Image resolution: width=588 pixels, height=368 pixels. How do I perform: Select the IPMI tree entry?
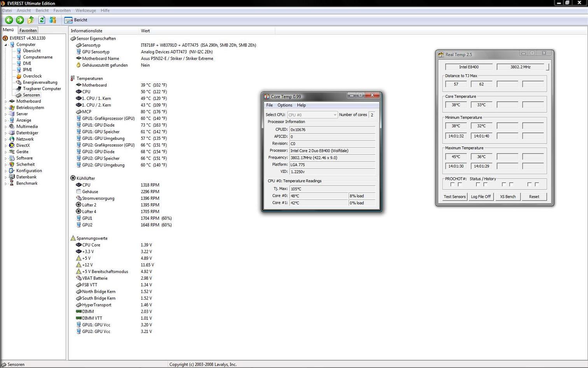(27, 70)
